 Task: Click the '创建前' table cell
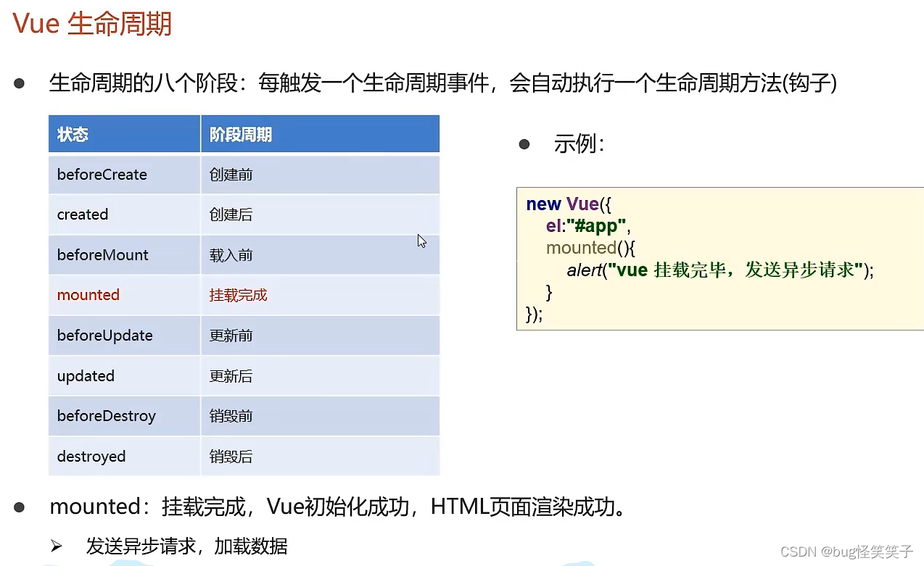320,175
